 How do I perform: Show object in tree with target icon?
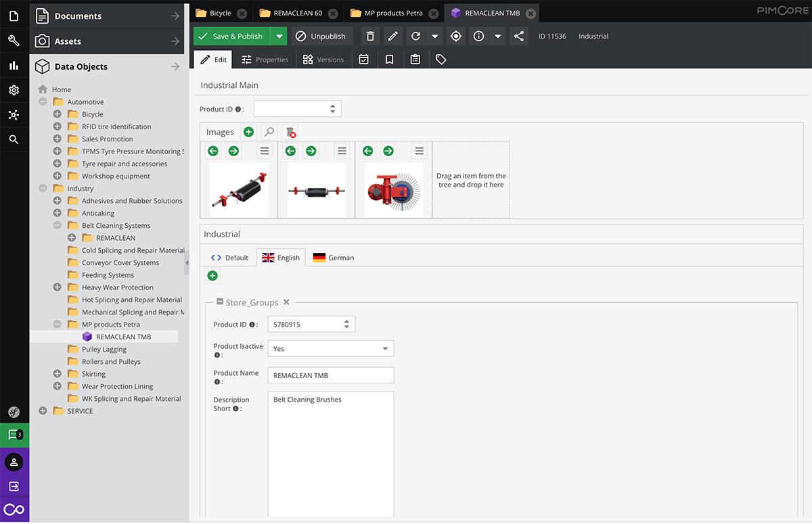[x=456, y=37]
